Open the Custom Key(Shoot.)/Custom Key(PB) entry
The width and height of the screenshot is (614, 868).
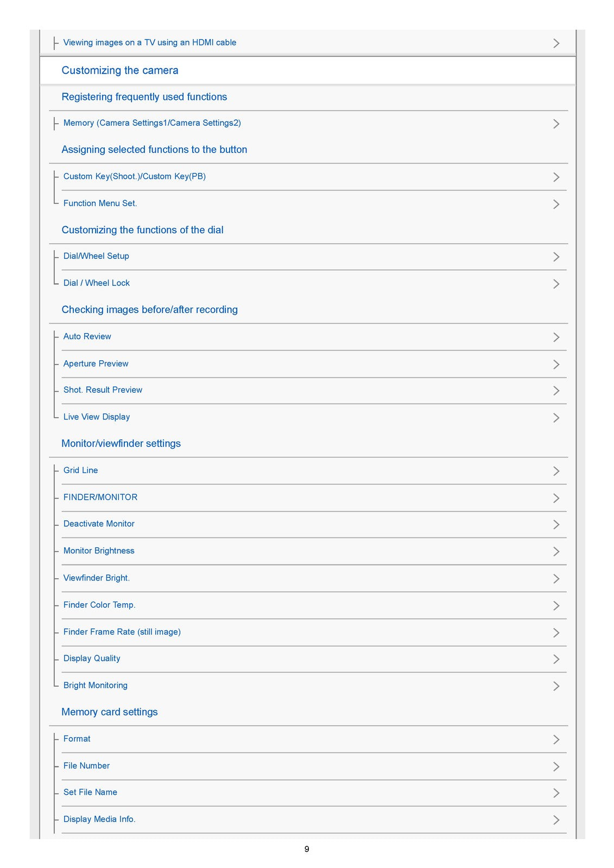click(135, 176)
